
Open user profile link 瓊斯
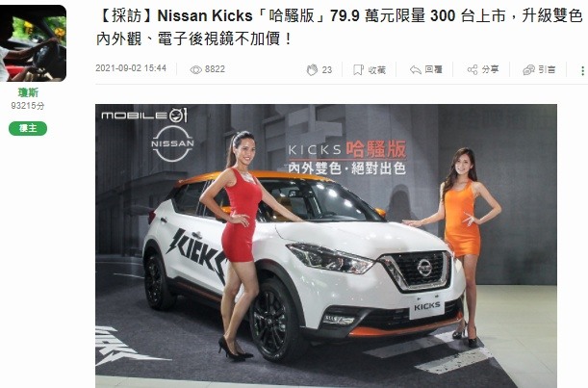[x=28, y=92]
